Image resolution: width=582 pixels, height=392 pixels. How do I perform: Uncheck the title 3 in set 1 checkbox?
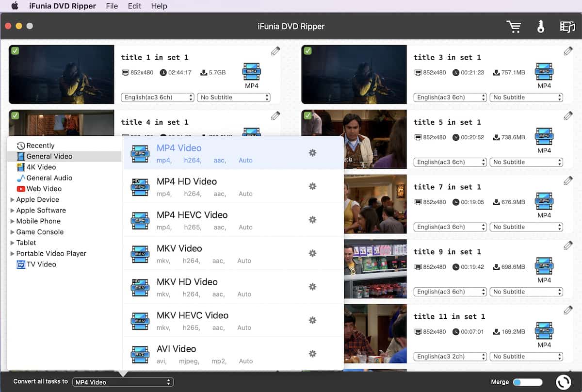307,51
